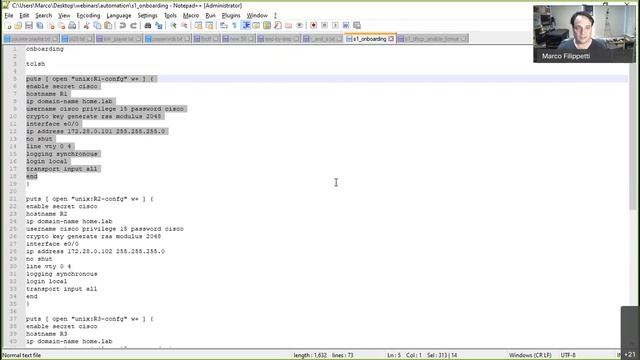Open the View menu

(x=64, y=16)
